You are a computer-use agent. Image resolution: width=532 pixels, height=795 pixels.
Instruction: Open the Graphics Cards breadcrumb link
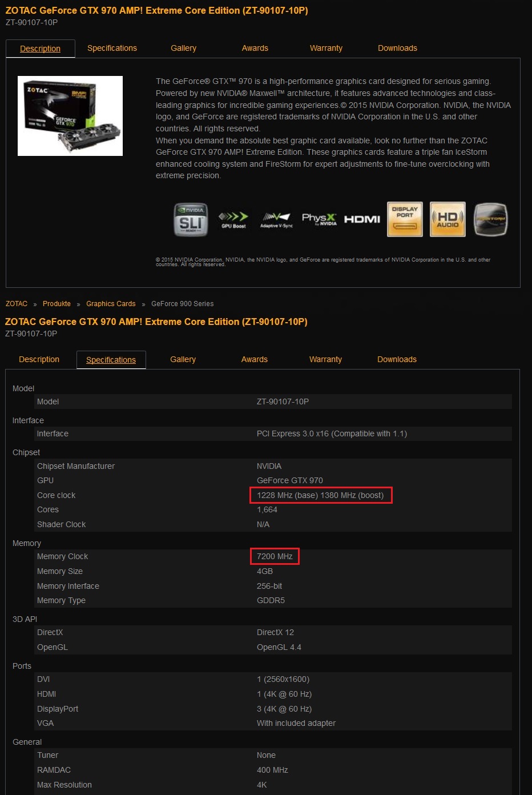coord(111,304)
